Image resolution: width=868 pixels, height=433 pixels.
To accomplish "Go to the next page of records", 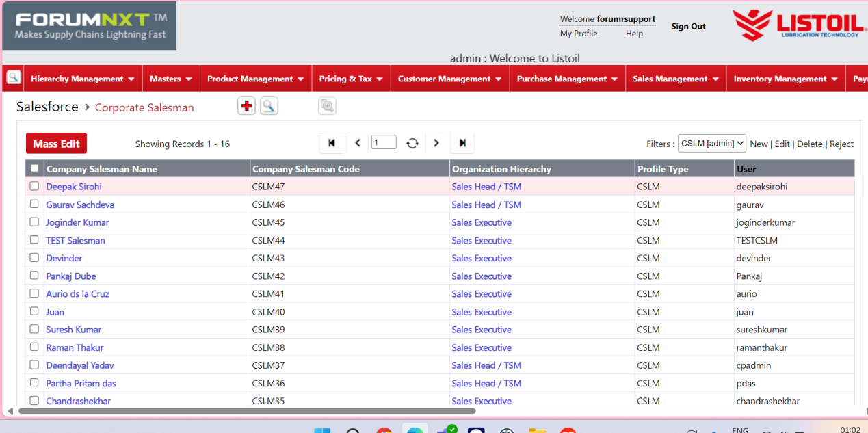I will pyautogui.click(x=436, y=143).
